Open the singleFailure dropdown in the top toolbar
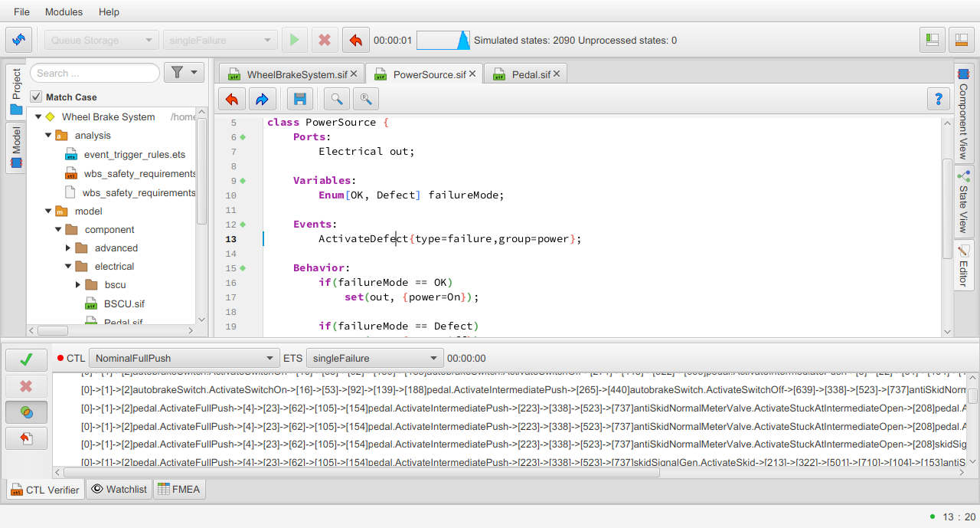 [x=220, y=40]
